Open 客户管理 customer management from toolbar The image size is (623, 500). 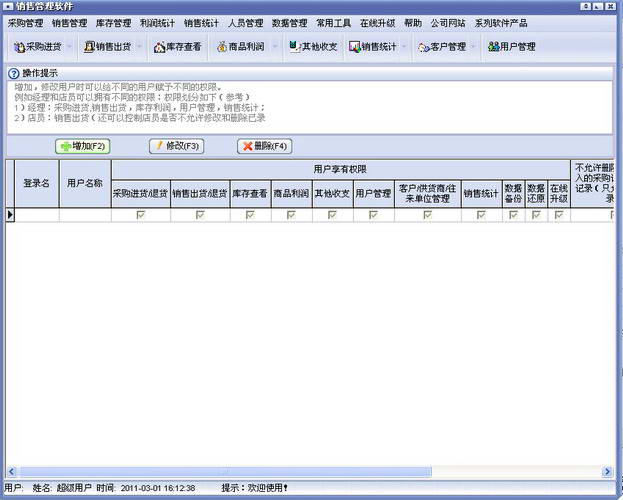441,46
